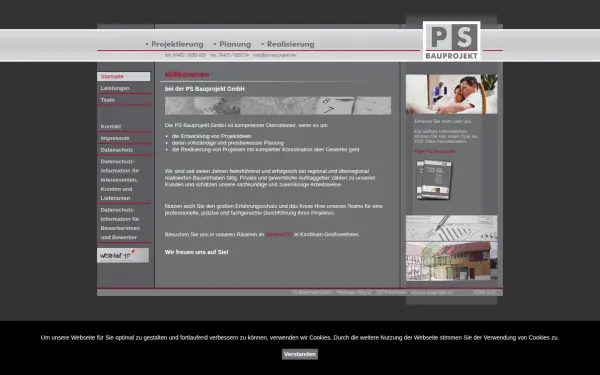Screen dimensions: 600x375
Task: Click the info email address in the header
Action: click(x=275, y=55)
